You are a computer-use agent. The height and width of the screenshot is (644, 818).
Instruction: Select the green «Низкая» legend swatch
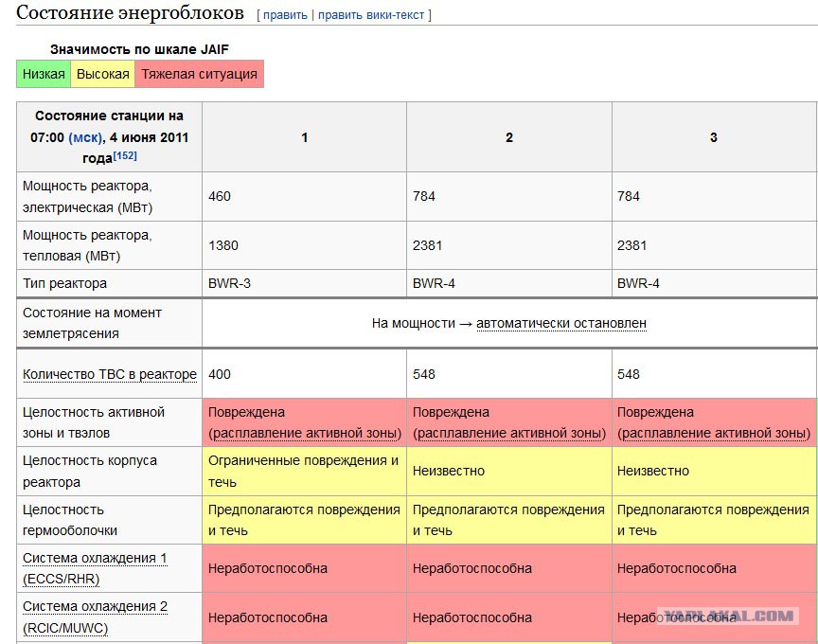(44, 74)
